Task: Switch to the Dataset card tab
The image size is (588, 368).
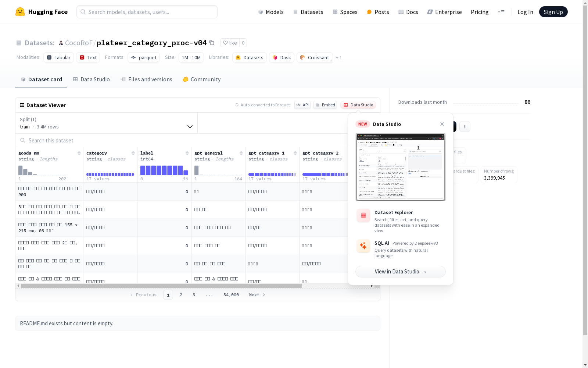Action: pos(41,79)
